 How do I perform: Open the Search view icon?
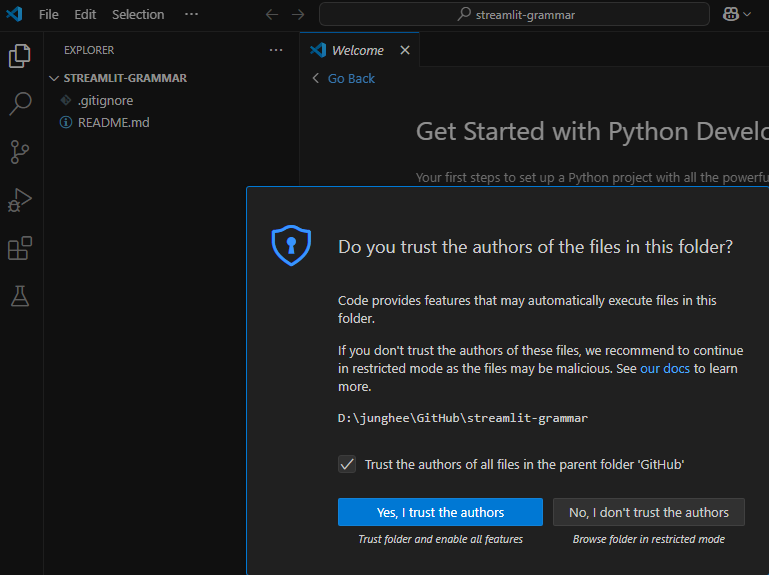tap(20, 103)
